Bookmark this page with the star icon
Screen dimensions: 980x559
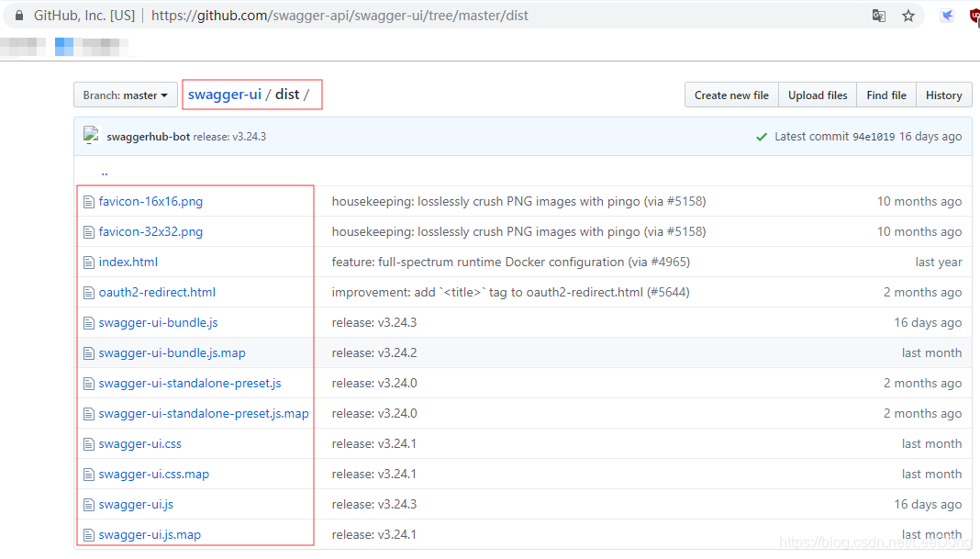908,16
